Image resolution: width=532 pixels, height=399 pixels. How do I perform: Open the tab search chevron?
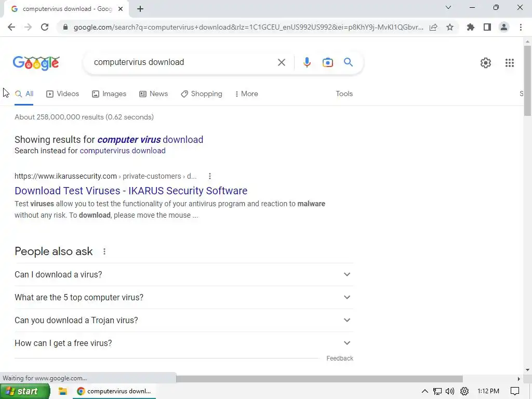tap(448, 7)
